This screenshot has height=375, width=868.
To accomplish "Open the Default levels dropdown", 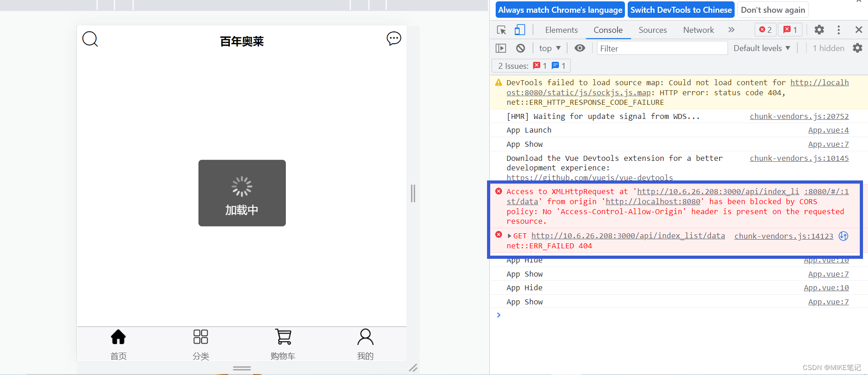I will (761, 48).
